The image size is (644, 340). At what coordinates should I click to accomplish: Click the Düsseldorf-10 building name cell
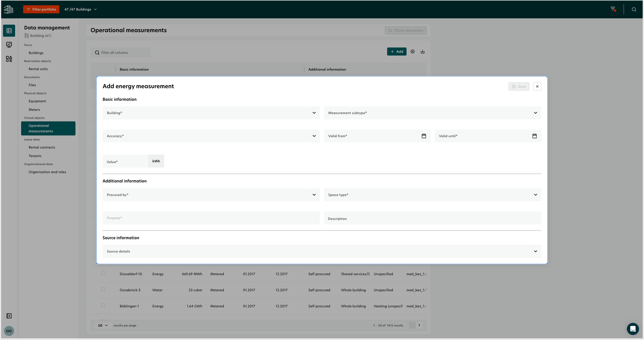(131, 274)
